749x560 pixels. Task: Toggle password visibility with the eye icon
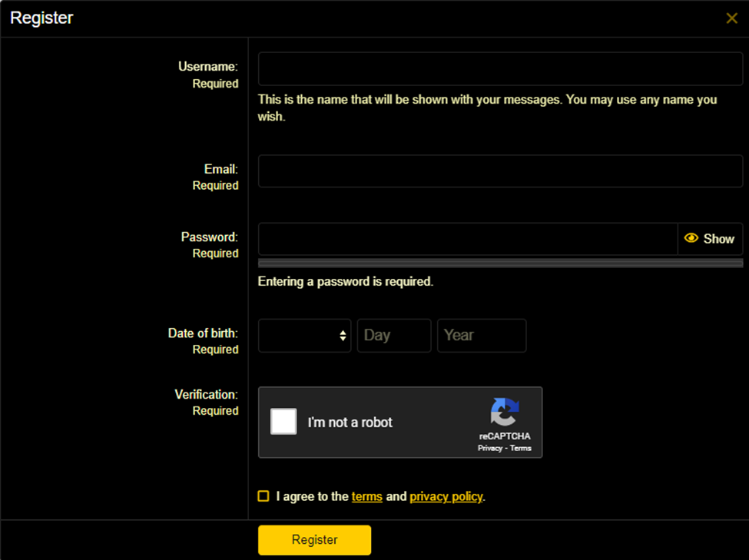pos(691,239)
